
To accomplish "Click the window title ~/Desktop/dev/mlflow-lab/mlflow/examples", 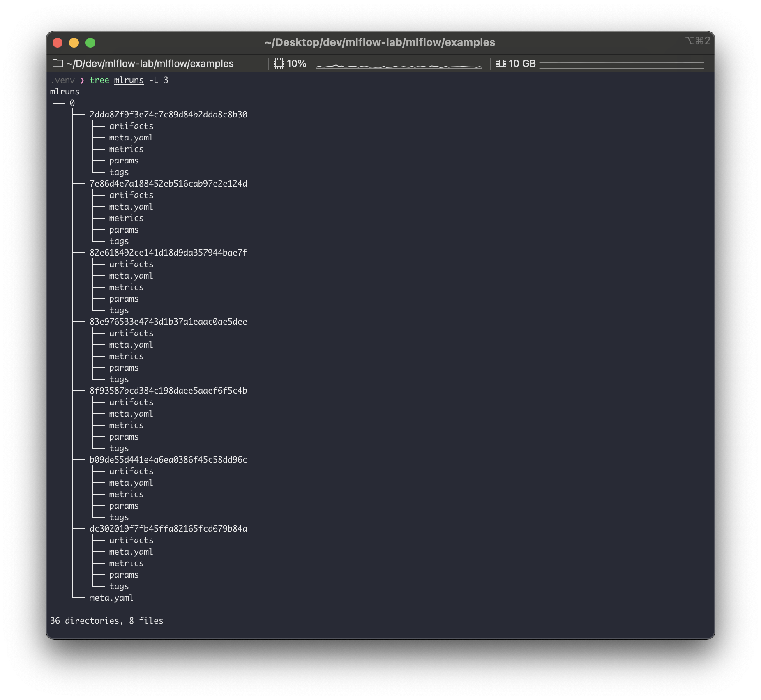I will [380, 42].
